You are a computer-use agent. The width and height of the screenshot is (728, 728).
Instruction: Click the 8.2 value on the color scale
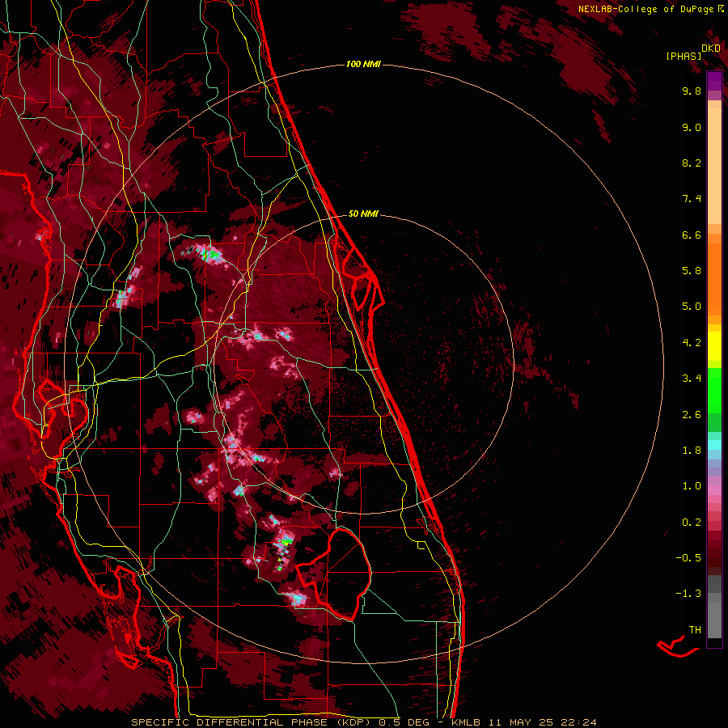pyautogui.click(x=692, y=163)
